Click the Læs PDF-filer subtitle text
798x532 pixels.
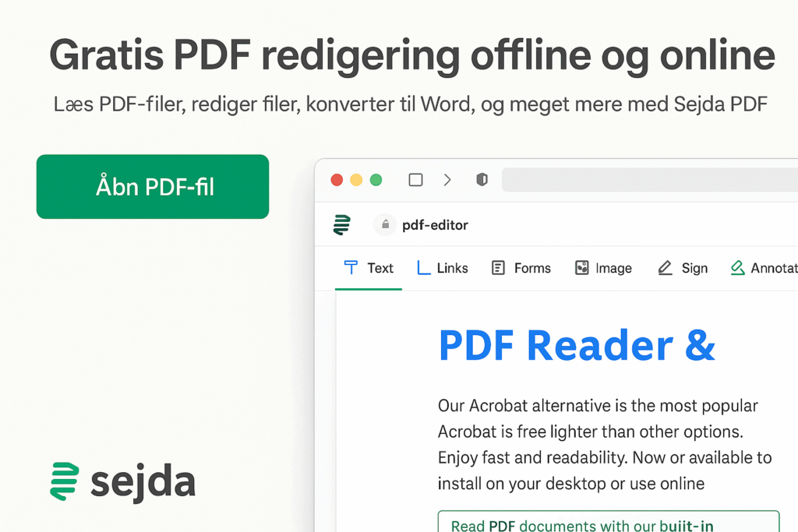tap(410, 104)
